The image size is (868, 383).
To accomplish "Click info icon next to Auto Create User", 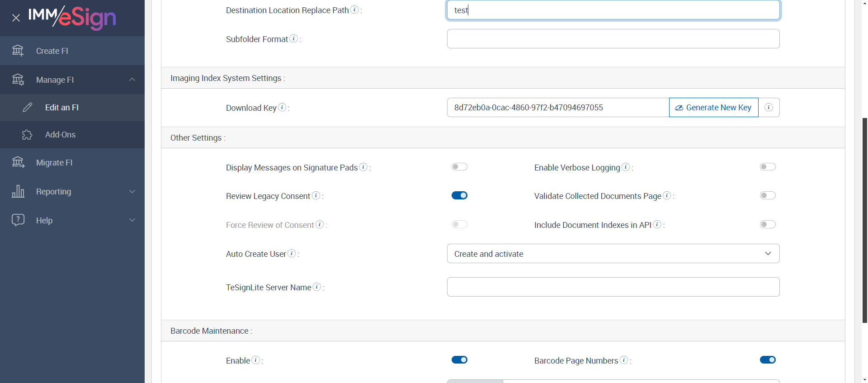I will tap(292, 254).
